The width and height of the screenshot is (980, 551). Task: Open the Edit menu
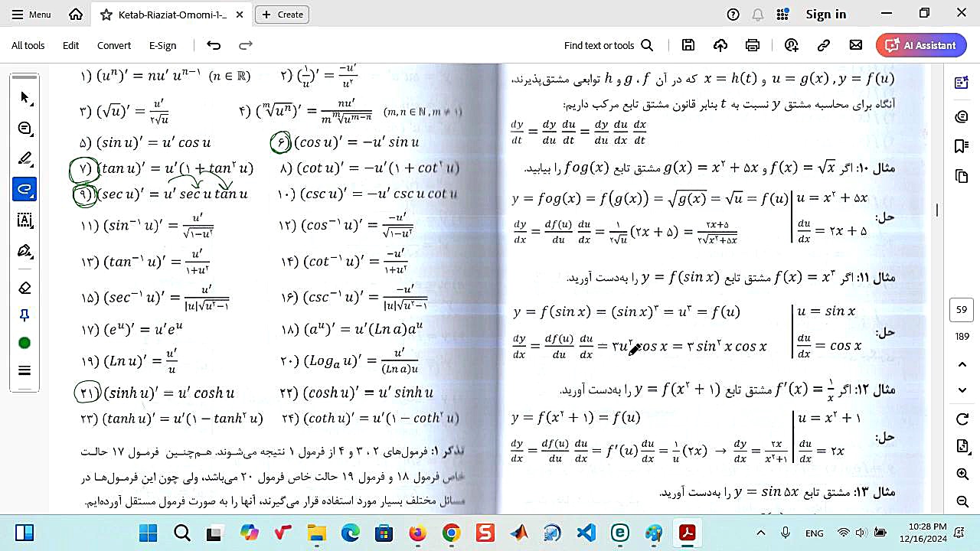pyautogui.click(x=70, y=45)
